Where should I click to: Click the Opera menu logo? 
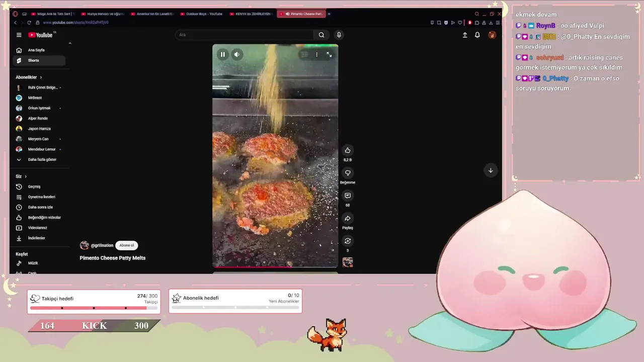[15, 14]
